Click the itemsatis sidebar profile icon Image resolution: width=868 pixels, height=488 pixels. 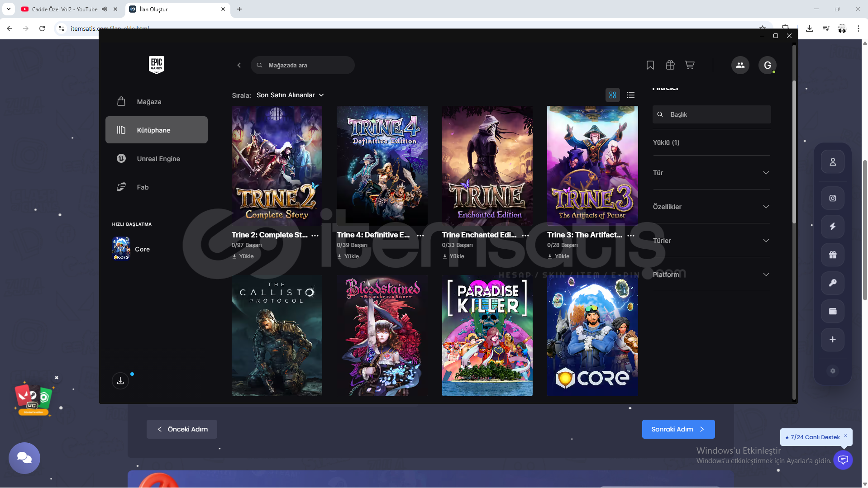[833, 162]
